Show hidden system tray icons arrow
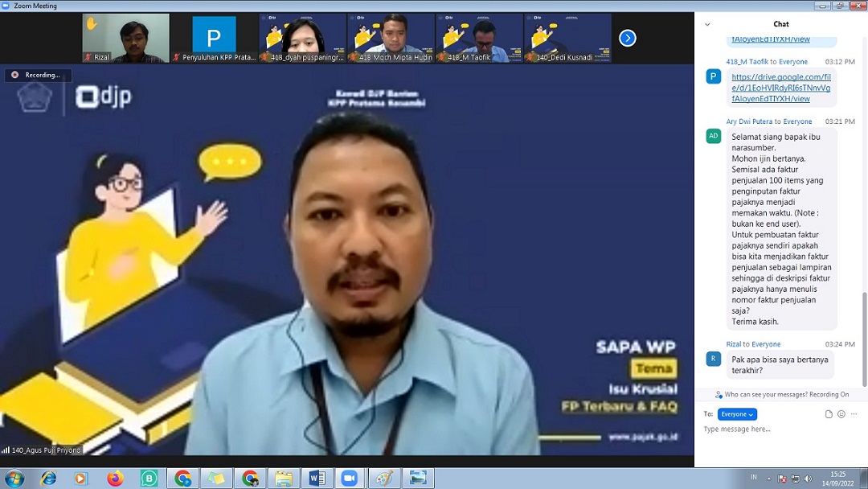The image size is (868, 489). [x=769, y=479]
